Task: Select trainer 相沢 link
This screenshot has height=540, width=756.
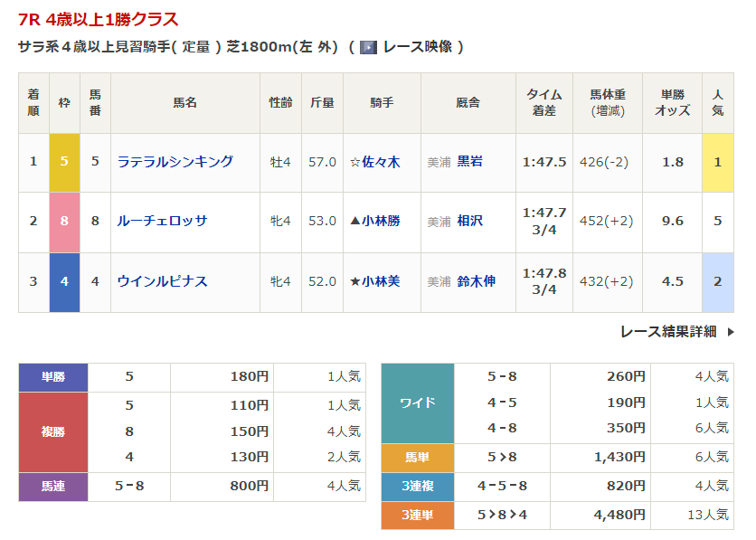Action: 469,222
